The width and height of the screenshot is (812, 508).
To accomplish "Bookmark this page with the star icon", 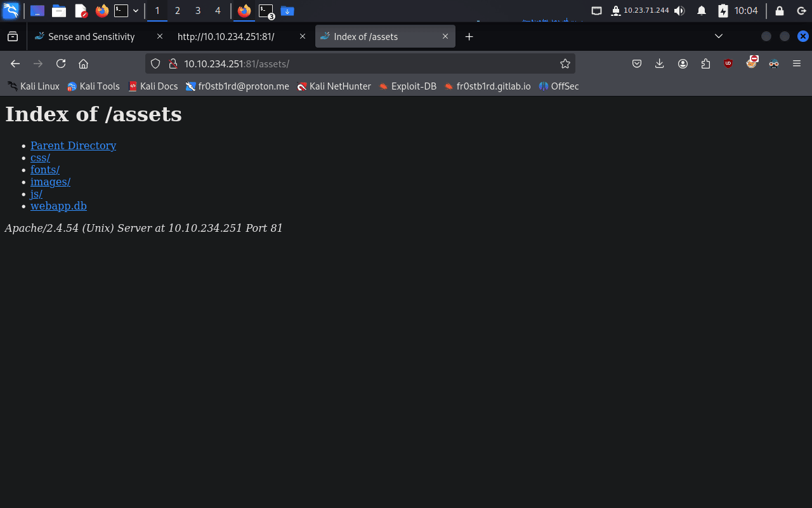I will point(565,63).
